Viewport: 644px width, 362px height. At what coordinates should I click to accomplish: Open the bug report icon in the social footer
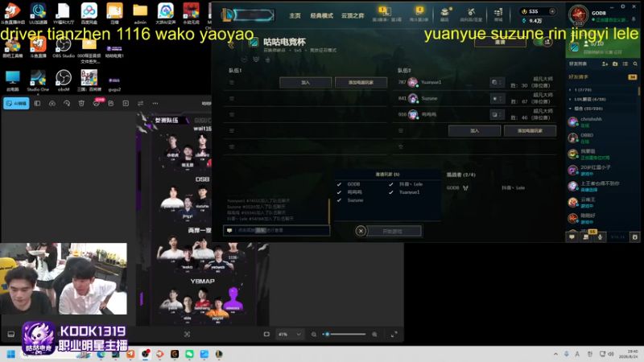point(635,237)
